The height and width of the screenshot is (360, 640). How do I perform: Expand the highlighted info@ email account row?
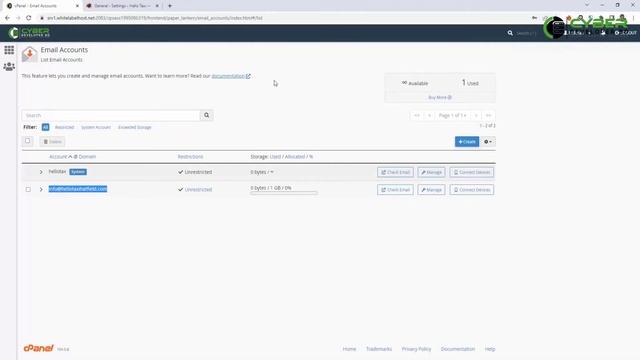click(41, 189)
